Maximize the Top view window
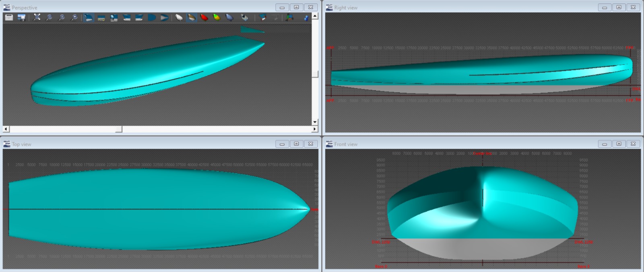Image resolution: width=644 pixels, height=272 pixels. pyautogui.click(x=296, y=144)
